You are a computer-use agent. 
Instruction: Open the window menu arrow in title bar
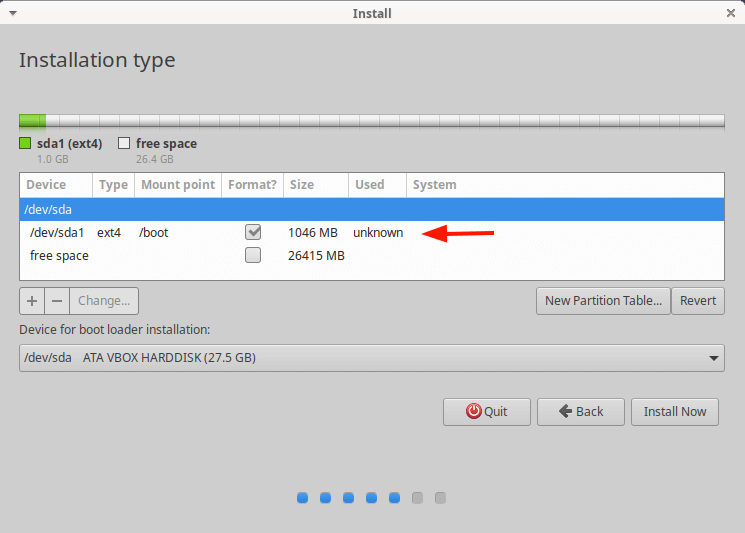(x=13, y=13)
